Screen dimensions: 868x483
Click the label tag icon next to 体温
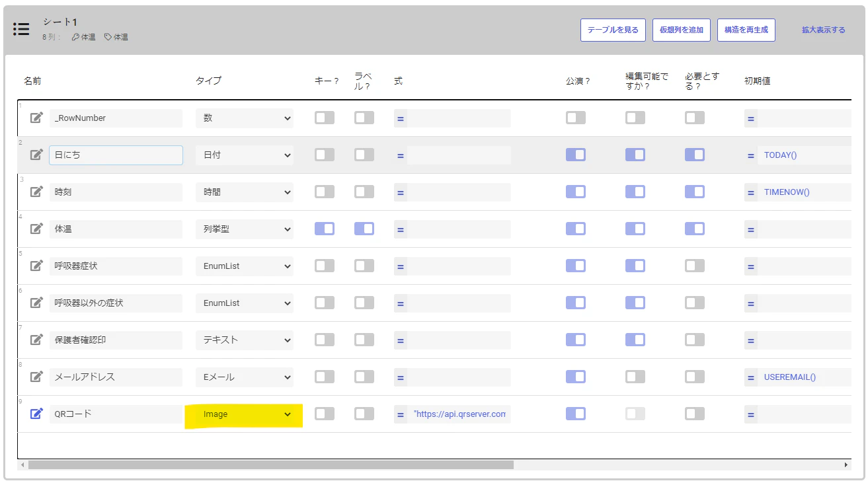point(108,38)
